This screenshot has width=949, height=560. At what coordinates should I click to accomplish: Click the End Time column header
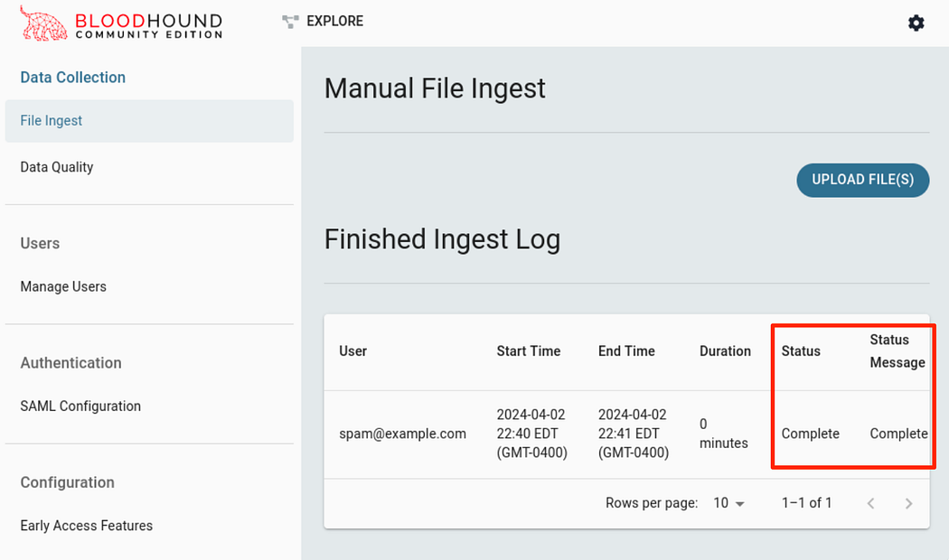pos(626,351)
